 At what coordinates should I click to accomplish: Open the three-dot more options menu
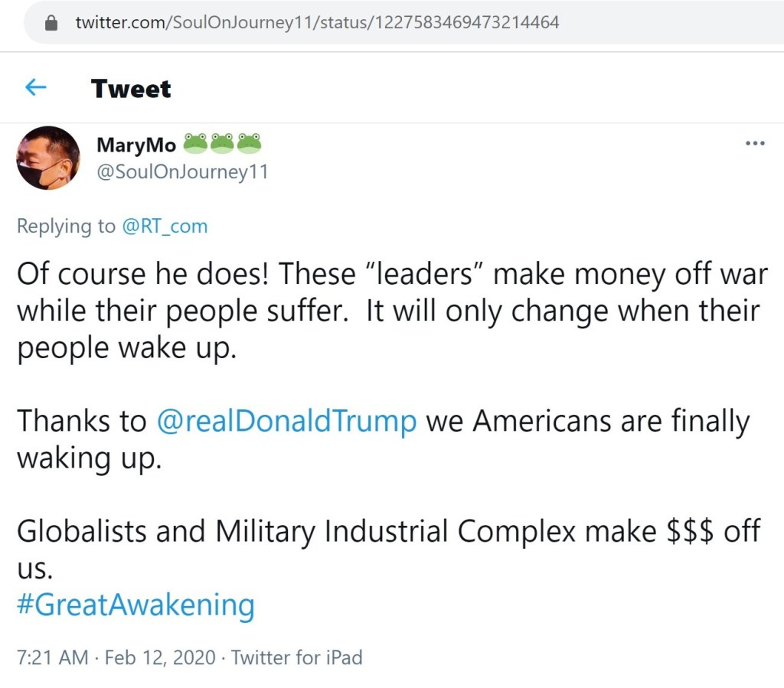pyautogui.click(x=755, y=144)
